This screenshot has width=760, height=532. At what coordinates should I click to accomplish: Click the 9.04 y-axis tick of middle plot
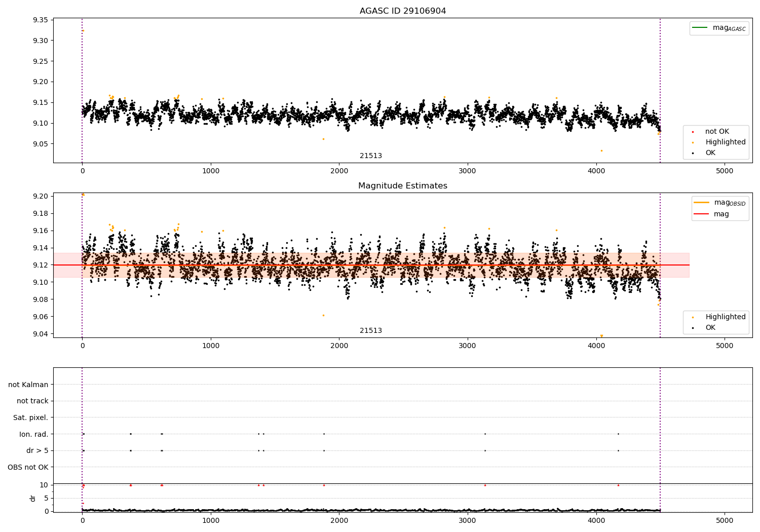[41, 334]
